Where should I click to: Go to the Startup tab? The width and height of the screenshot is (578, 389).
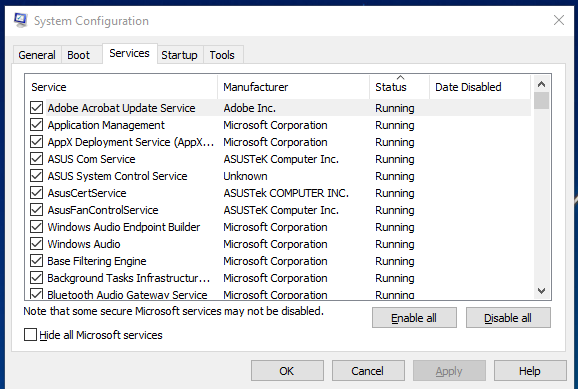[179, 55]
